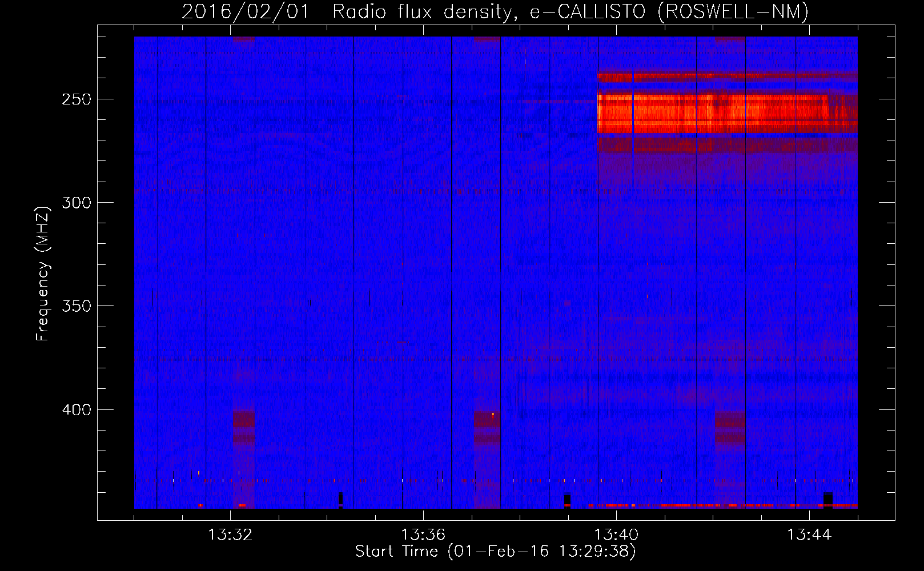This screenshot has height=571, width=924.
Task: Click the plot title date 2016/02/01
Action: point(246,11)
